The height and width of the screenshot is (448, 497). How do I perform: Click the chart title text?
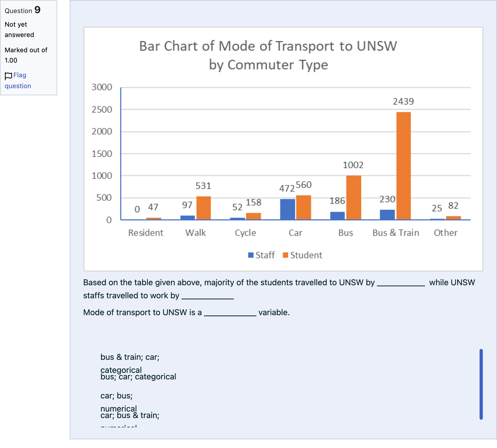pyautogui.click(x=268, y=55)
